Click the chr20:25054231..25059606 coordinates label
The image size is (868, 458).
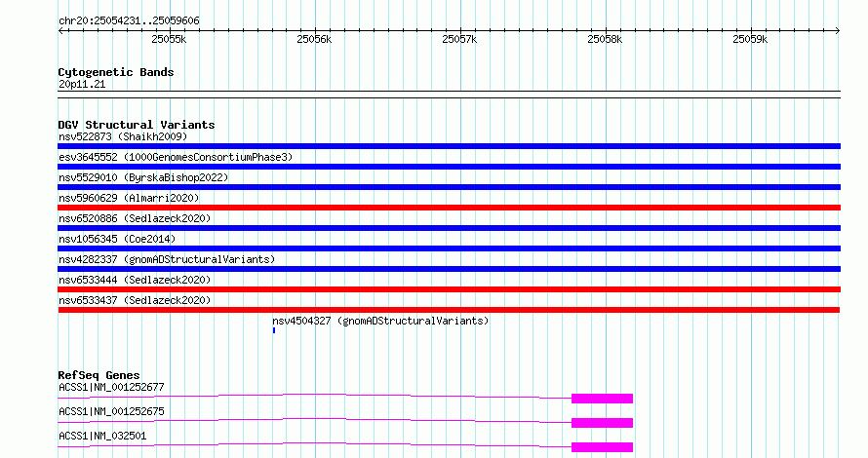(129, 21)
